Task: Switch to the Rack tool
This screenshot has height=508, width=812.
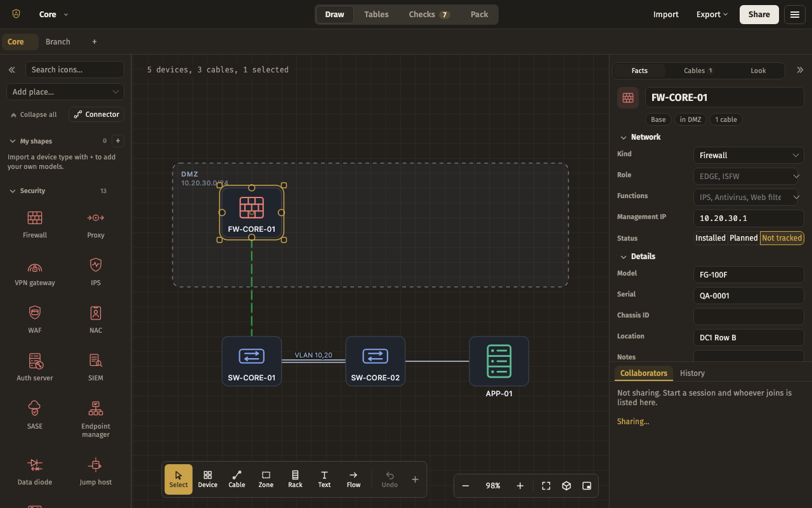Action: (295, 479)
